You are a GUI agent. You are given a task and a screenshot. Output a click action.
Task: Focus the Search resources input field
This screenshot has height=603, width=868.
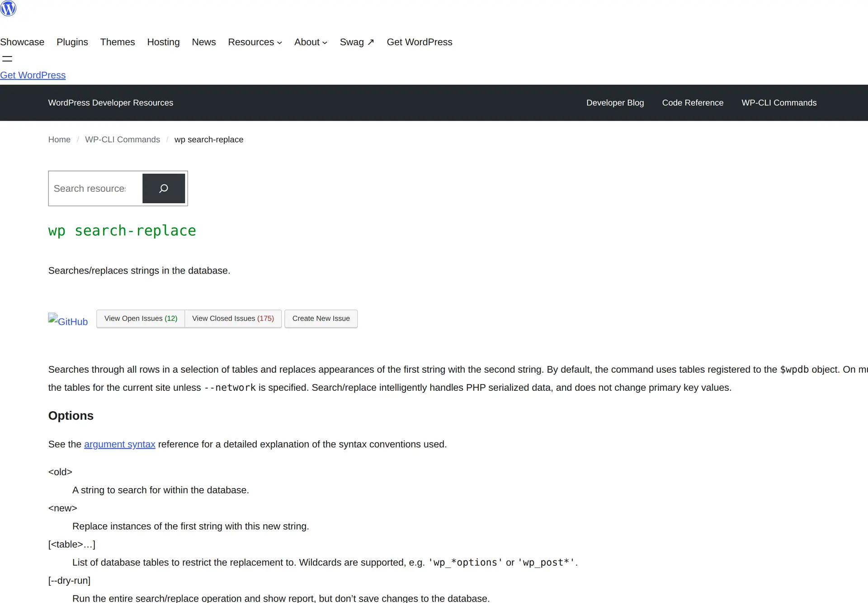point(96,188)
